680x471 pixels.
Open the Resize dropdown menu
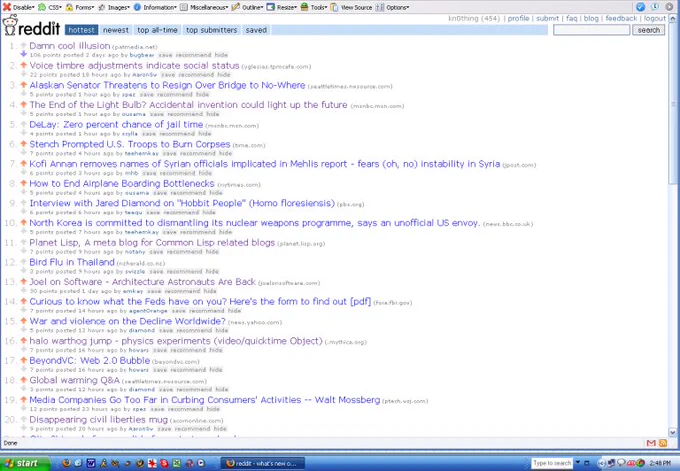(x=282, y=7)
